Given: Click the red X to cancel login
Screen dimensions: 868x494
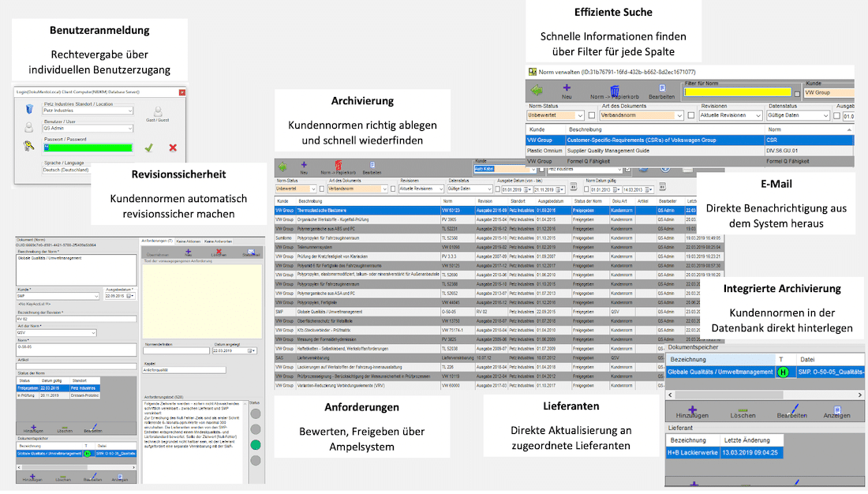Looking at the screenshot, I should coord(173,147).
